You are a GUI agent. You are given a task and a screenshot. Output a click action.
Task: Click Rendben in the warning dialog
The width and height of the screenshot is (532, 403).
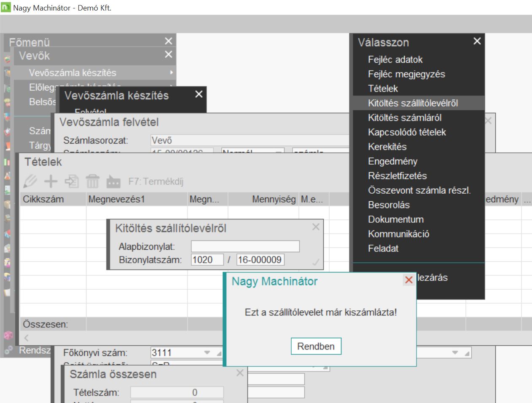click(x=316, y=346)
